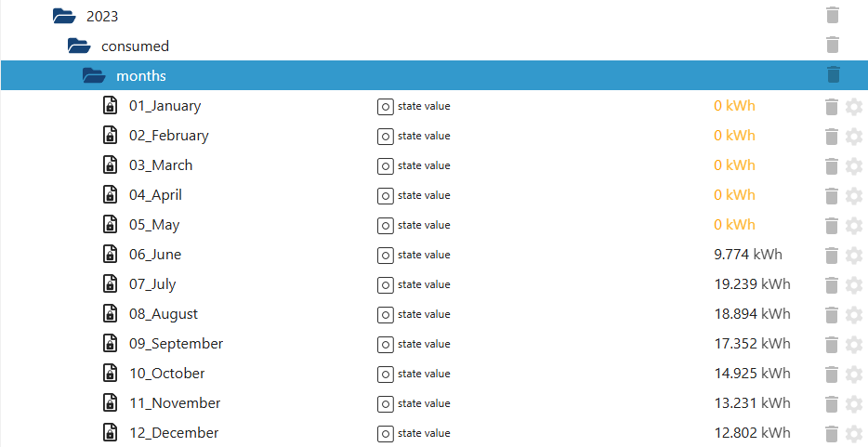Click the locked file icon of 03_March

110,165
